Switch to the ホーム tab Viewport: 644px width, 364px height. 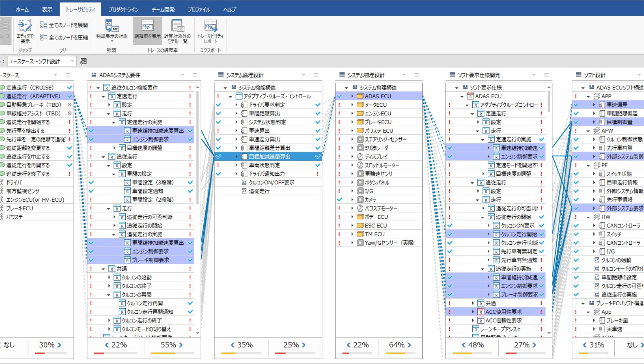(22, 10)
